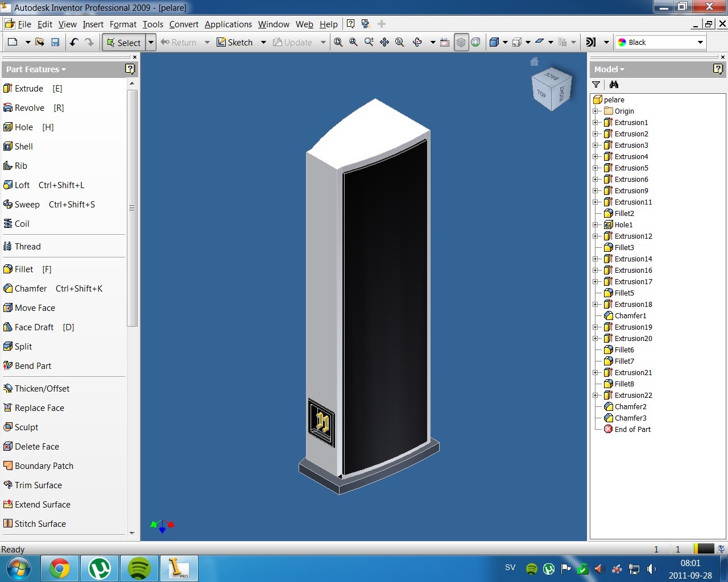Open the Tools menu

point(153,24)
